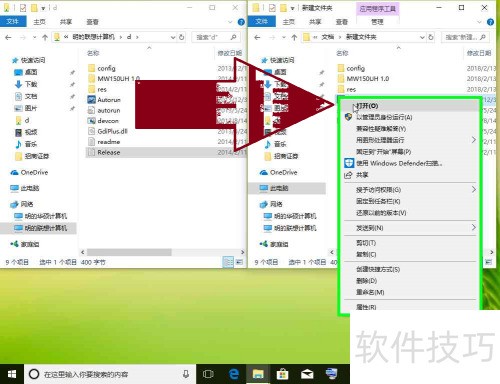Open Task View in the taskbar
Screen dimensions: 500x384
[x=208, y=374]
